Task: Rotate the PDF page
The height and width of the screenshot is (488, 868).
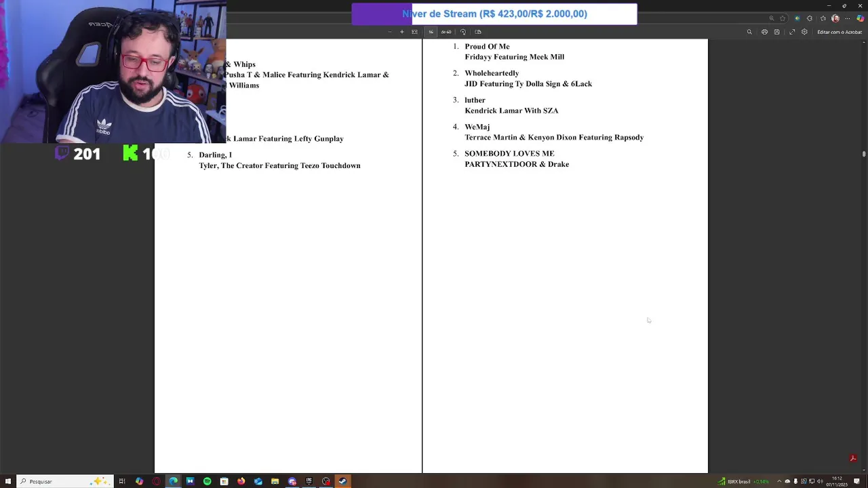Action: pos(463,32)
